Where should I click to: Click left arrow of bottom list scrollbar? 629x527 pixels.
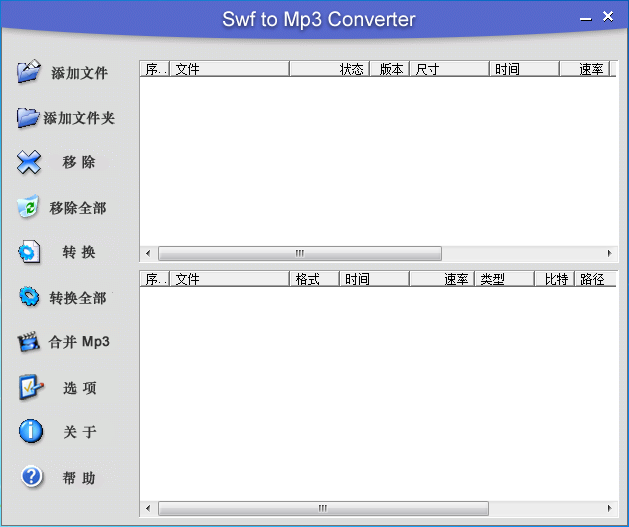[148, 509]
